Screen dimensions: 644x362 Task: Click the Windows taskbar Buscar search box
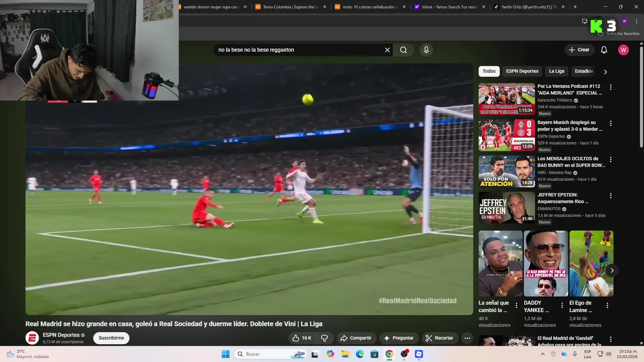[x=271, y=354]
